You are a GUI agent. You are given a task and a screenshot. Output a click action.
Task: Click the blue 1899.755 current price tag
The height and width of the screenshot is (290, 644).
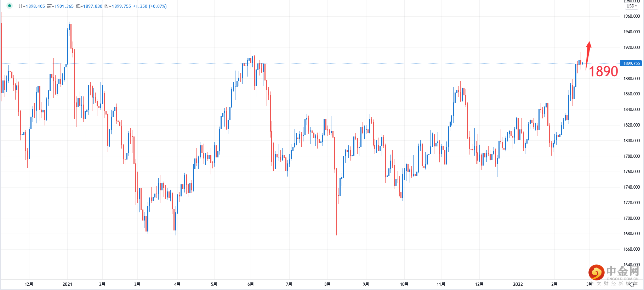632,63
